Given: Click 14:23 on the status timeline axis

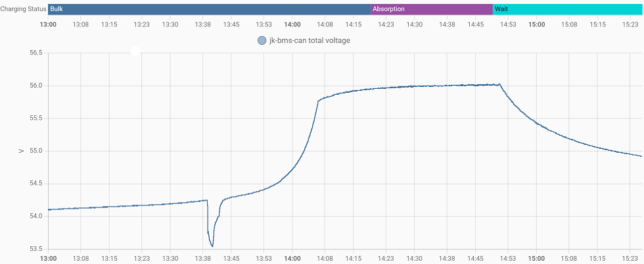Looking at the screenshot, I should pos(386,24).
